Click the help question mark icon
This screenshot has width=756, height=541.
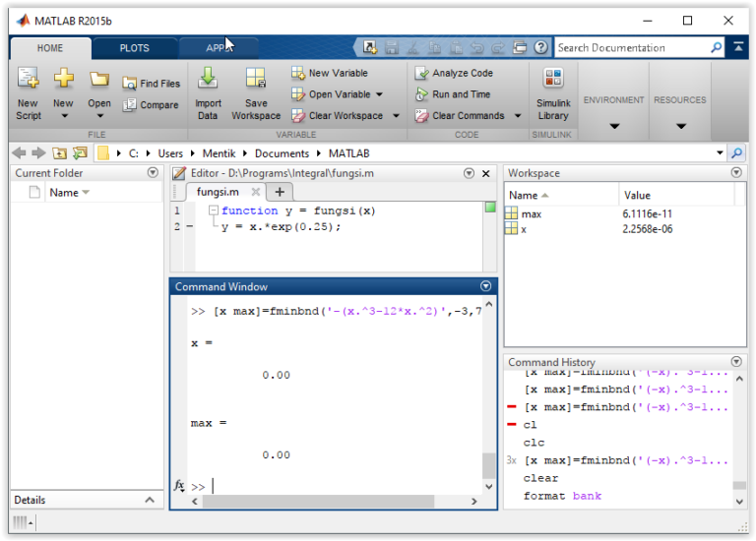click(x=540, y=47)
